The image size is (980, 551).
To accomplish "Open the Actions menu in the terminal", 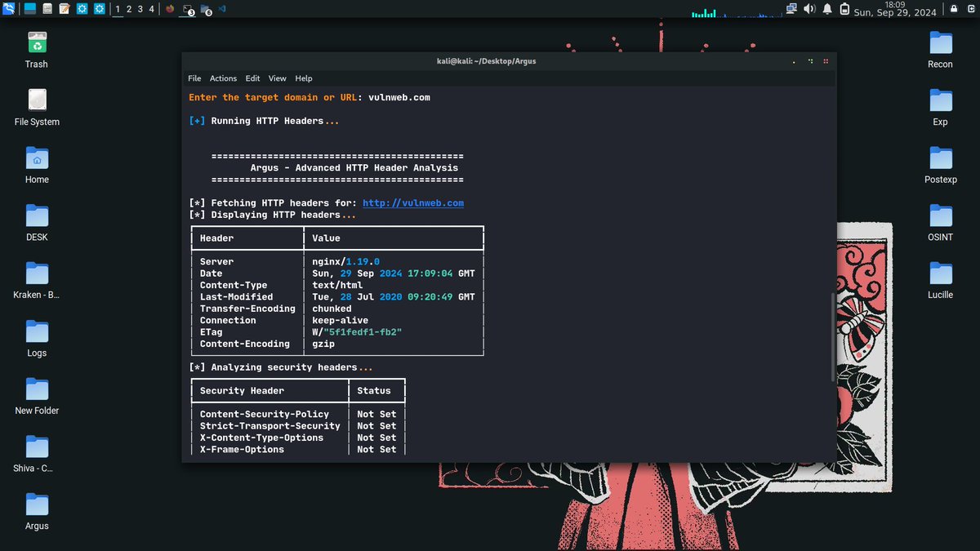I will (x=223, y=78).
